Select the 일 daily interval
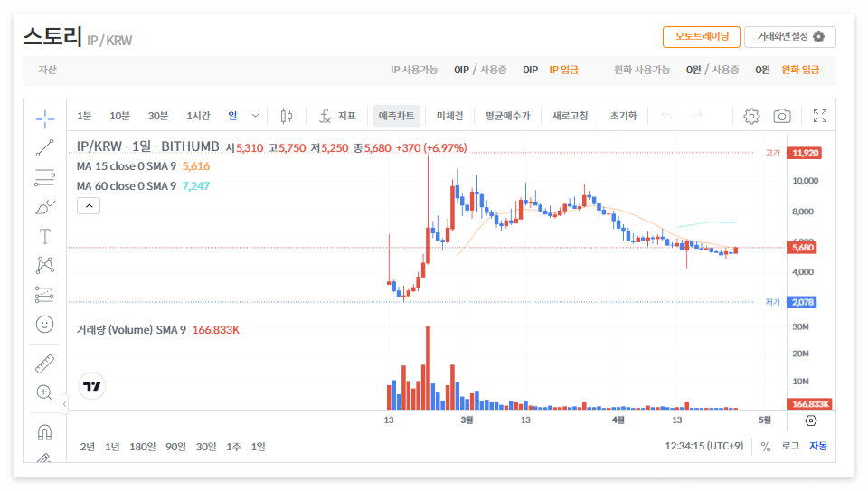The image size is (868, 491). (x=232, y=116)
